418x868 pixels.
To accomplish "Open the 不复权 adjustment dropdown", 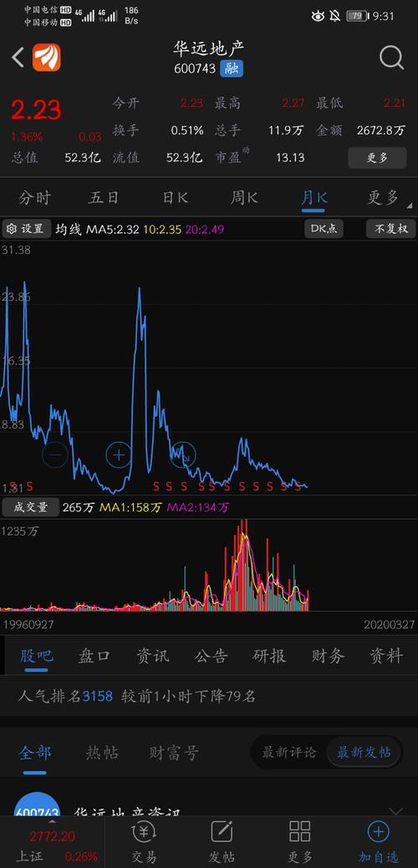I will click(391, 229).
